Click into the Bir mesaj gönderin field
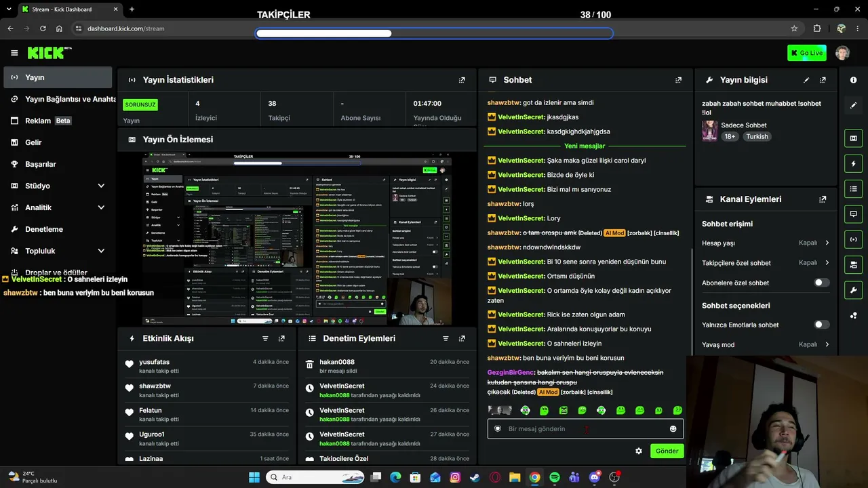The width and height of the screenshot is (868, 488). pyautogui.click(x=585, y=429)
